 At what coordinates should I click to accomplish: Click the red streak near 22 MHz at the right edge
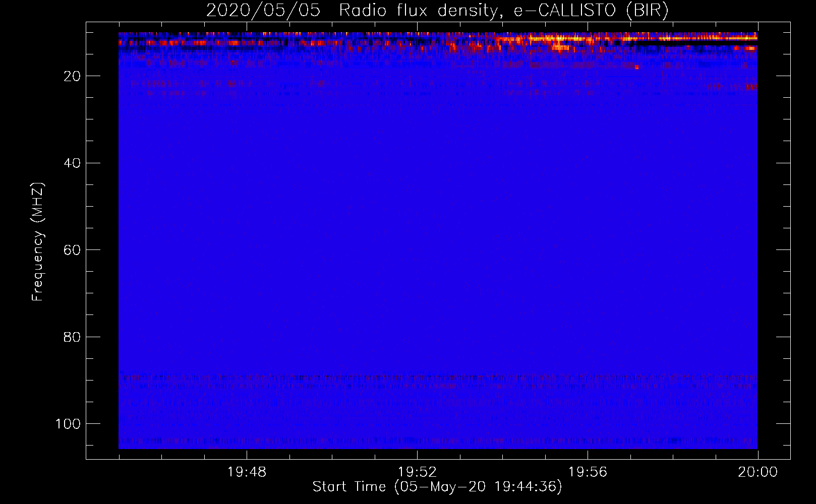coord(751,87)
